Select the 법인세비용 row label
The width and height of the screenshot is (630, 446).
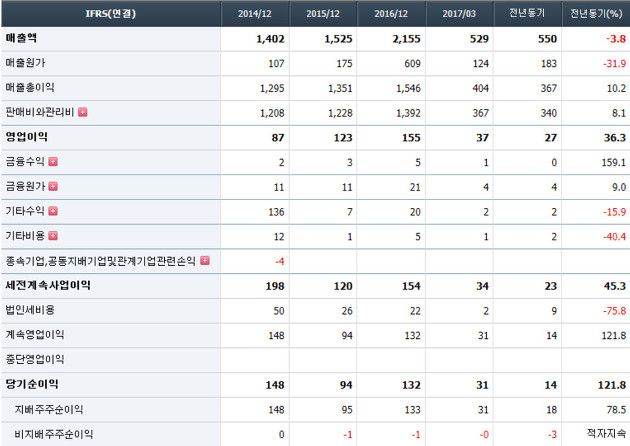point(30,310)
